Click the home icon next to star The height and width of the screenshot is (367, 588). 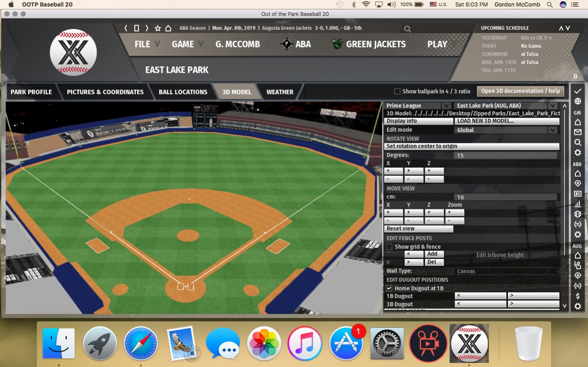(168, 28)
